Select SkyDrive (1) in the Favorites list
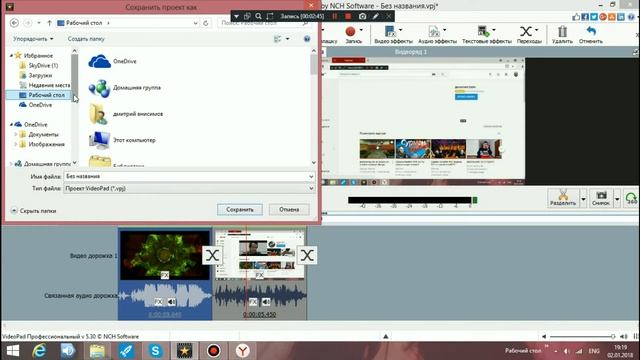The image size is (640, 360). pos(43,65)
